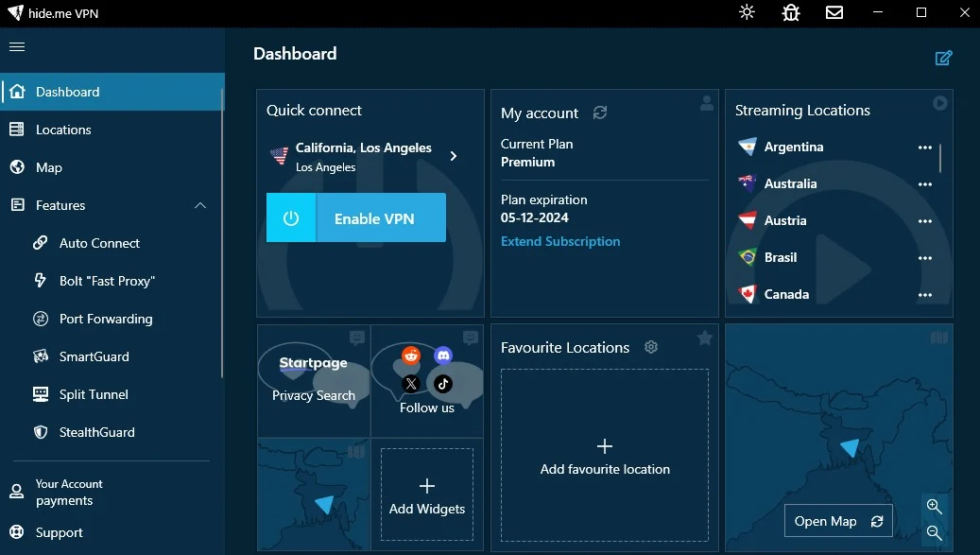Screen dimensions: 980x555
Task: Click the small map widget thumbnail
Action: [314, 494]
